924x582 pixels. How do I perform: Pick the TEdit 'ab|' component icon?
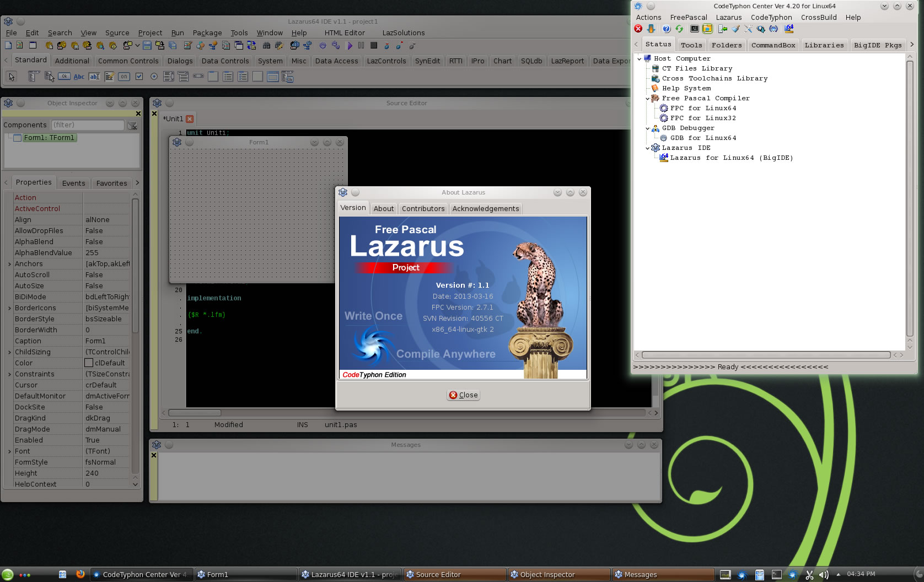94,77
